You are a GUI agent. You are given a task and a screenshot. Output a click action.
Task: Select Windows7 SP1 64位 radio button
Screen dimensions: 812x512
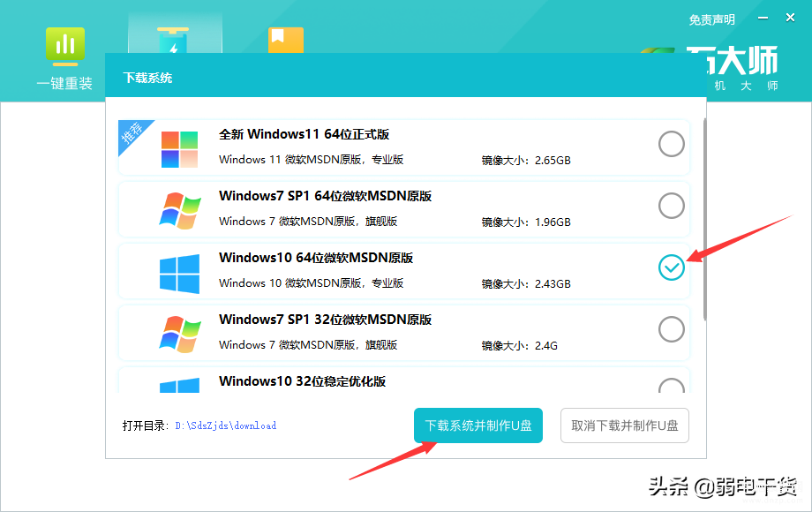tap(671, 206)
